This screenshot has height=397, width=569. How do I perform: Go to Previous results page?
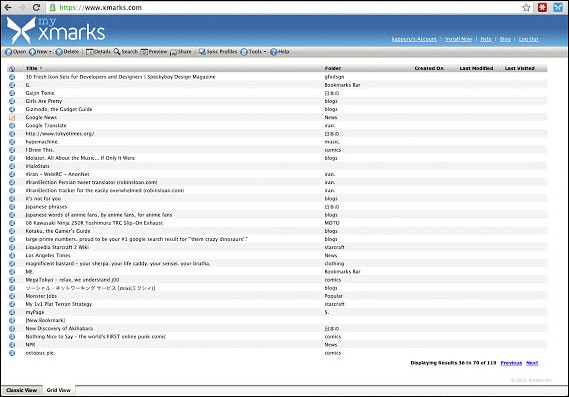[x=511, y=363]
